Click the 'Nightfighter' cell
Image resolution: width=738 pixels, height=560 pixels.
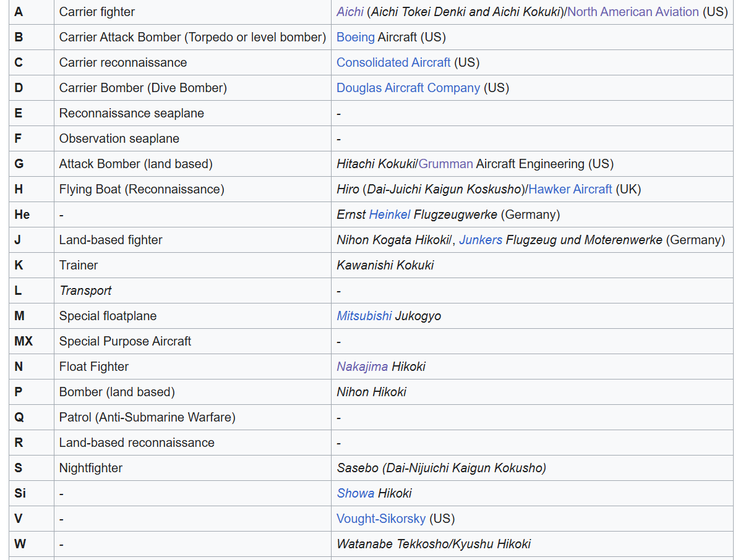[x=192, y=468]
